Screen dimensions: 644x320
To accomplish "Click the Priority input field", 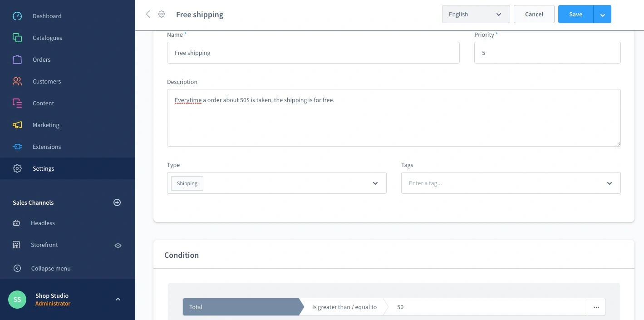I will pyautogui.click(x=547, y=53).
